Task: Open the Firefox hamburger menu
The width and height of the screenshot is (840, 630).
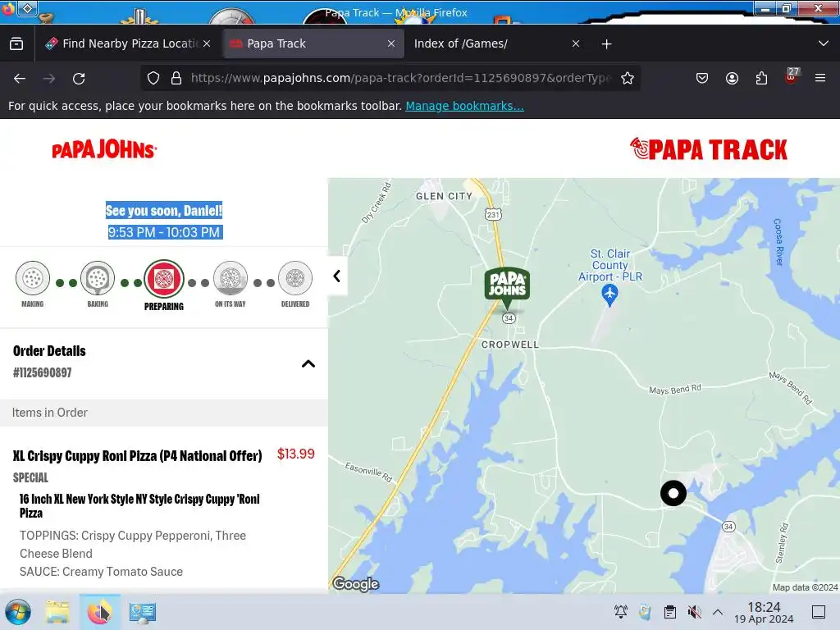Action: 820,78
